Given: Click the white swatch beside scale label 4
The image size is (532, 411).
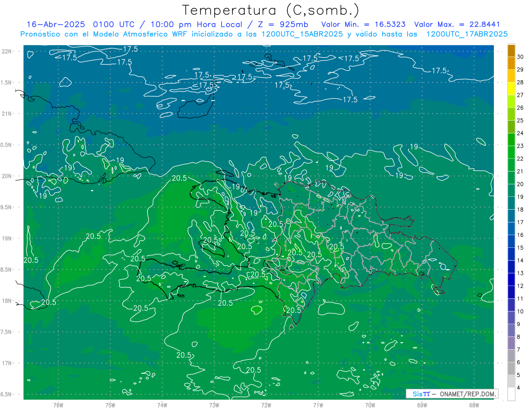Looking at the screenshot, I should pos(511,394).
